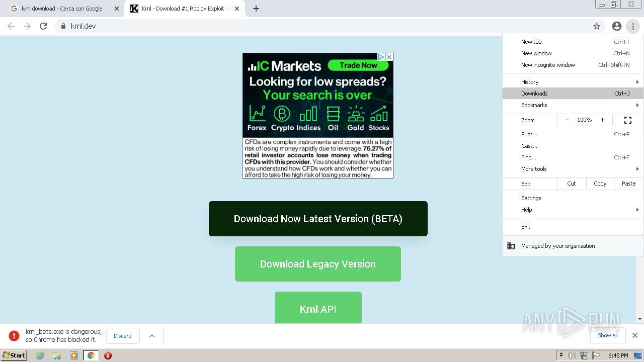Open Downloads from the Chrome menu

573,94
